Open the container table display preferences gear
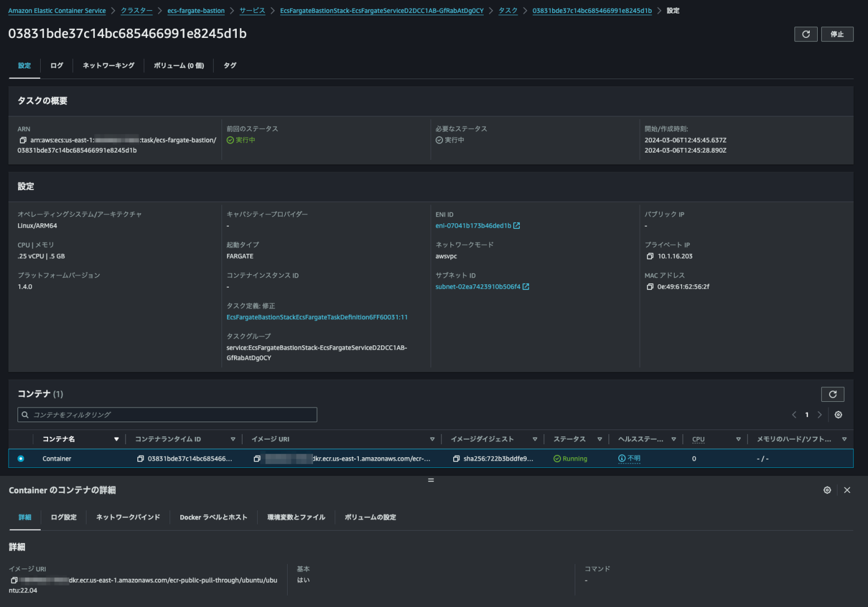The width and height of the screenshot is (868, 607). 839,414
